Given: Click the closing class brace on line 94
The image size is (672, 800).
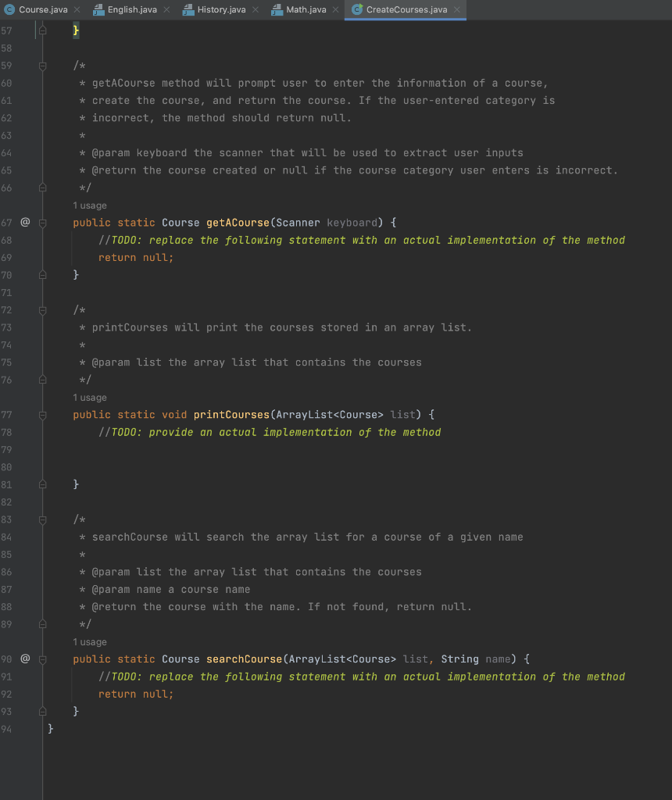Looking at the screenshot, I should (x=51, y=729).
